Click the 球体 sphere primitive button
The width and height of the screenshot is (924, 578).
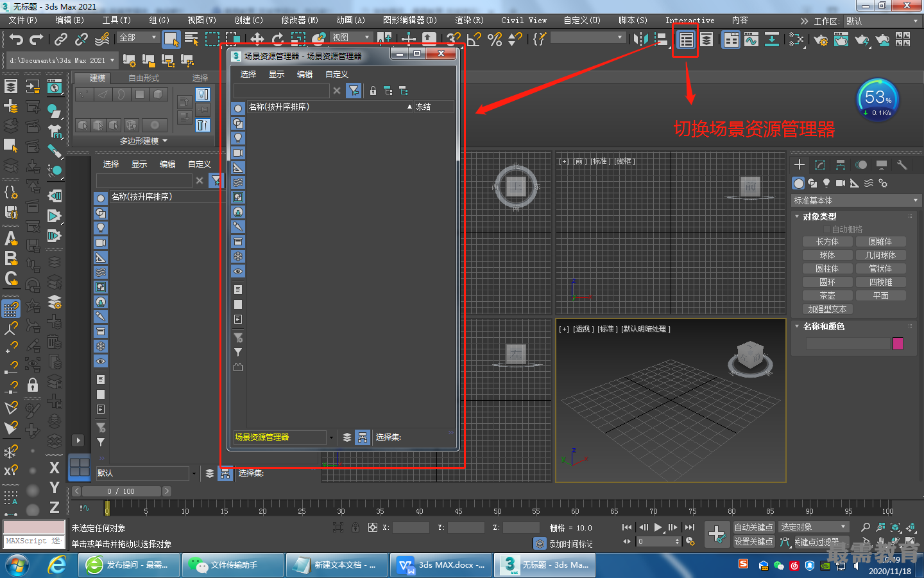pos(827,256)
